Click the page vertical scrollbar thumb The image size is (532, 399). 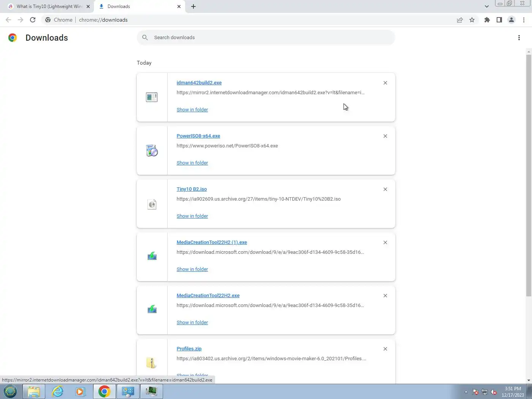click(x=529, y=176)
